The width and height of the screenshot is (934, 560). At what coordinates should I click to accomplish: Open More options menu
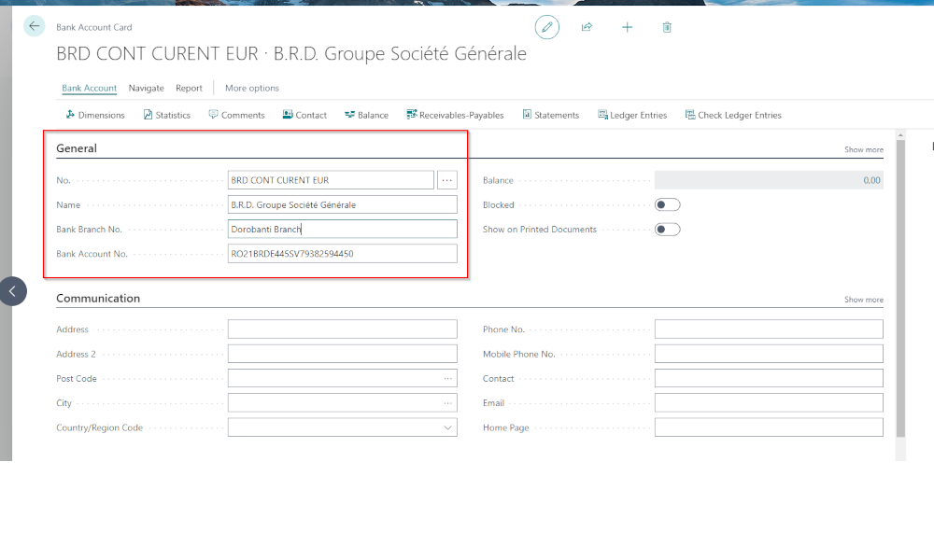[252, 88]
